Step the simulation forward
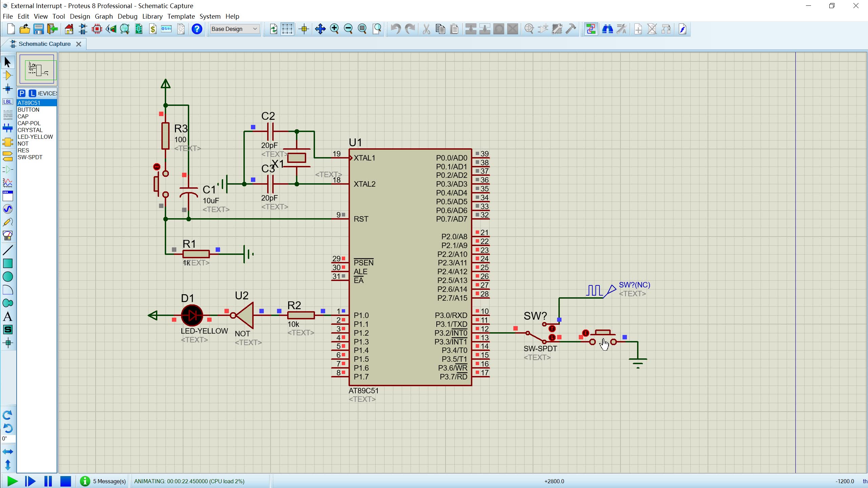Image resolution: width=868 pixels, height=488 pixels. pos(30,481)
